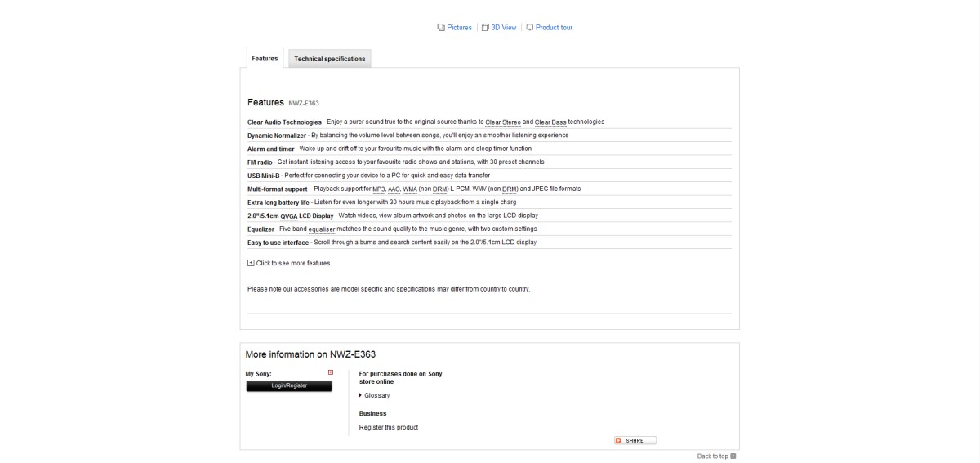The height and width of the screenshot is (463, 980).
Task: Click the AAC glossary term
Action: [x=395, y=189]
